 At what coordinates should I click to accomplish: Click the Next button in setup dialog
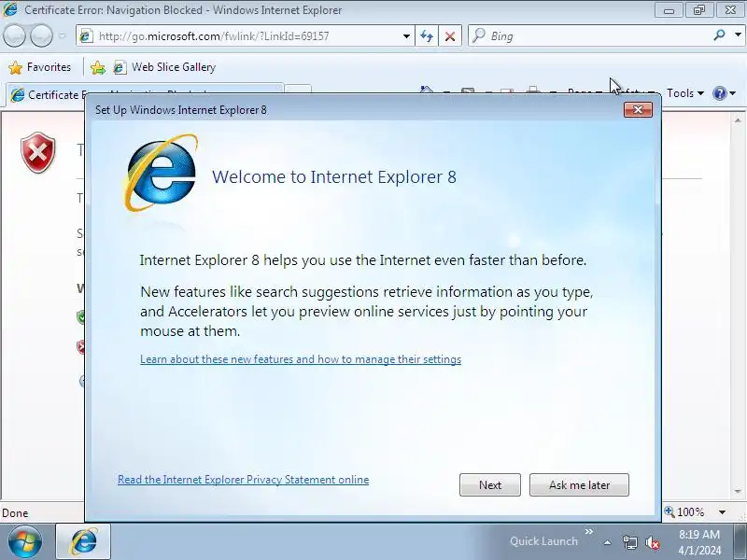coord(489,484)
